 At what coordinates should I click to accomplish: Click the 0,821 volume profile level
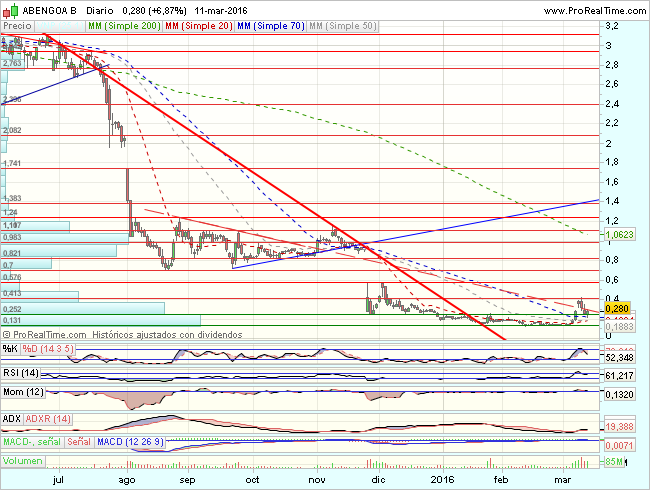point(12,253)
